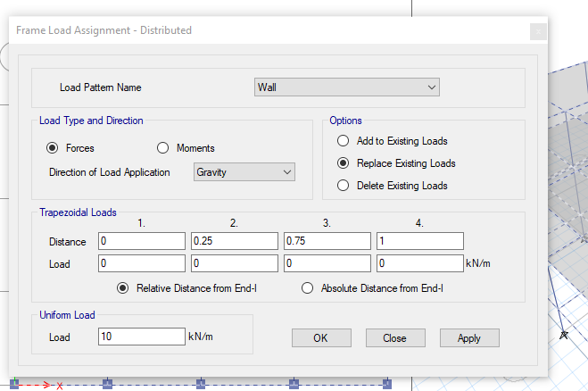Select the Forces radio button

52,148
